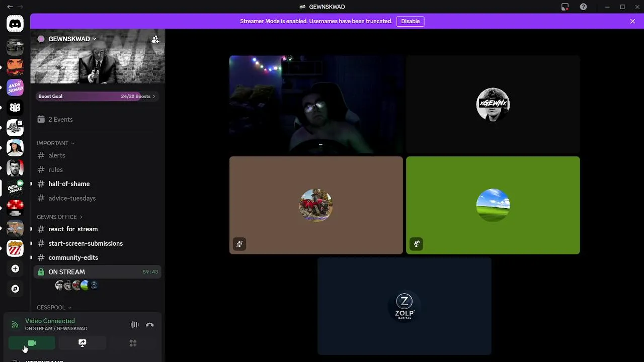Select the ON STREAM voice channel
The image size is (644, 362).
pos(98,271)
